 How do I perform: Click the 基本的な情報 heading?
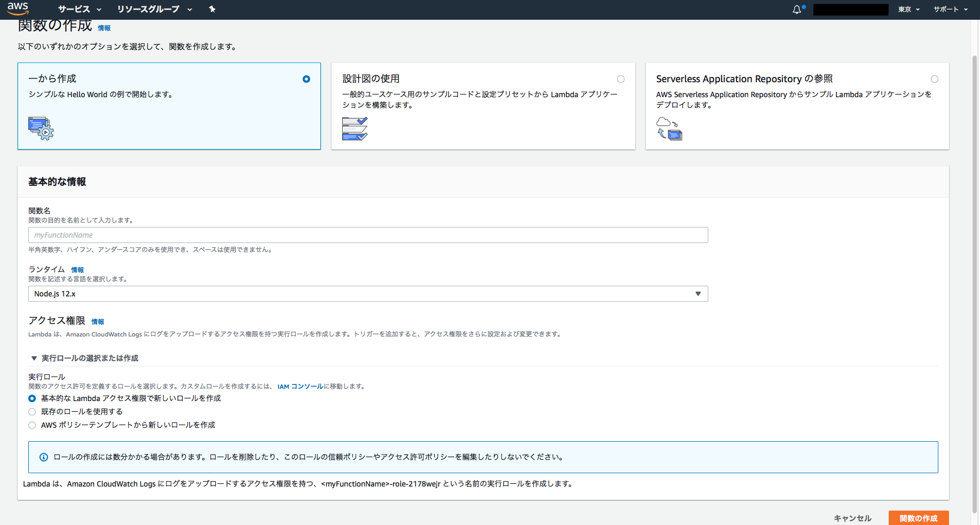point(57,182)
